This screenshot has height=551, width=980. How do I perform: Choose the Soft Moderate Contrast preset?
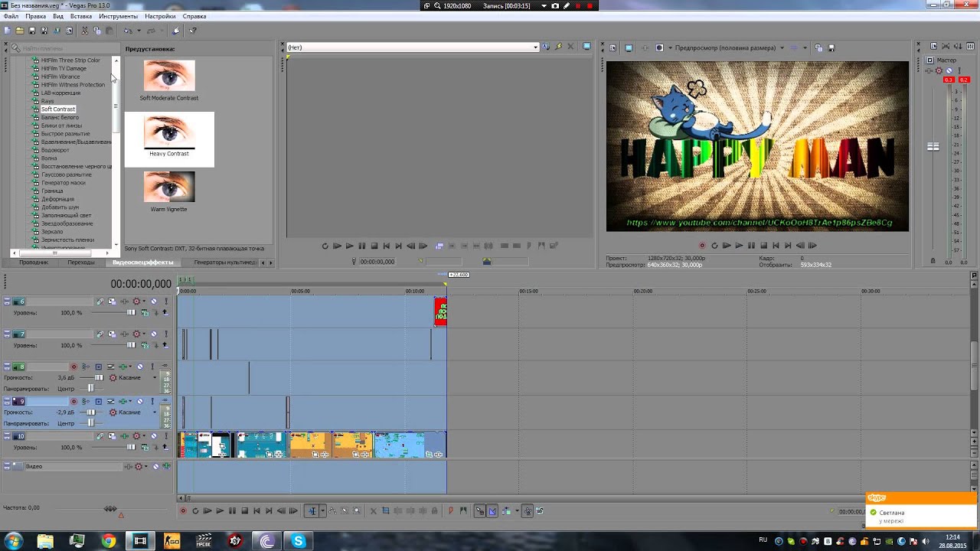pos(169,81)
